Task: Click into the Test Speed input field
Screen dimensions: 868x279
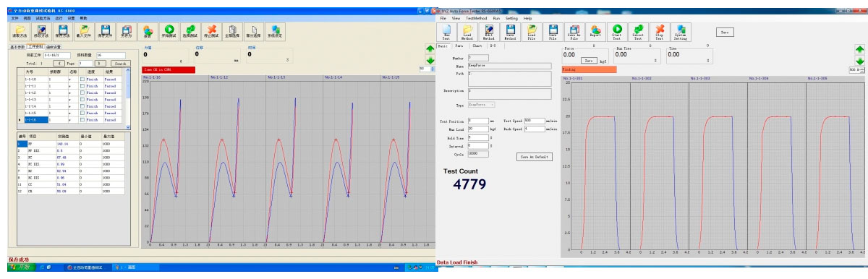Action: coord(534,121)
